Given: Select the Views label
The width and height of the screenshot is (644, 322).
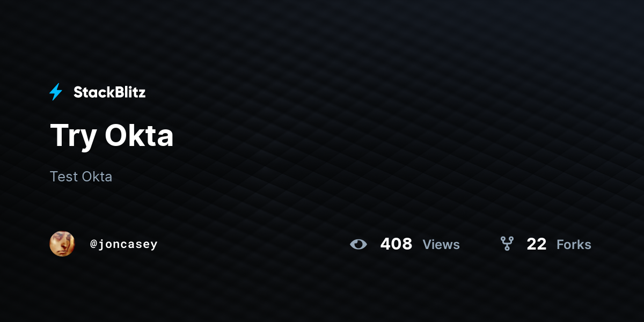Looking at the screenshot, I should point(441,245).
